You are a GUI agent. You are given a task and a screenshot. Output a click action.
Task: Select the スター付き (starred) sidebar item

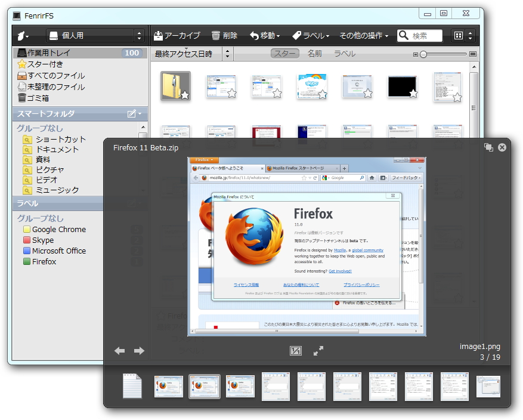coord(46,64)
